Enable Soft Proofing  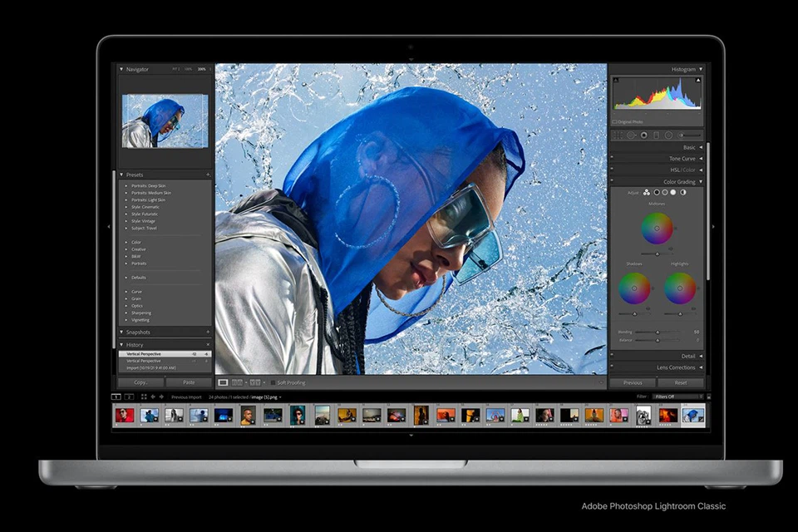tap(273, 382)
